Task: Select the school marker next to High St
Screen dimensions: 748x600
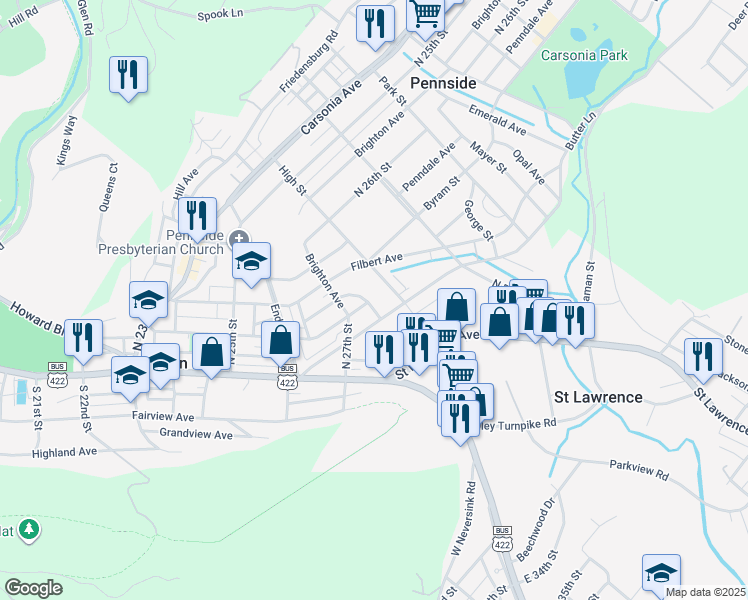Action: pyautogui.click(x=251, y=262)
